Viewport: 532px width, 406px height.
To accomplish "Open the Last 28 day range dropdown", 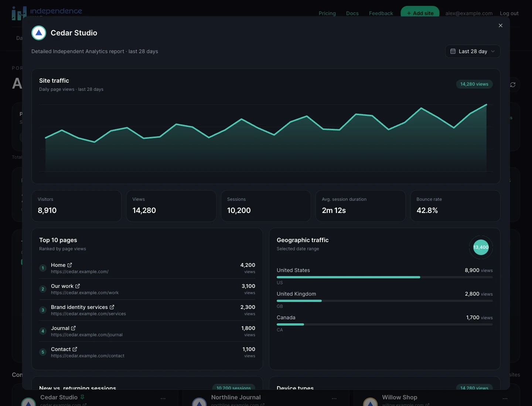I will [x=473, y=51].
